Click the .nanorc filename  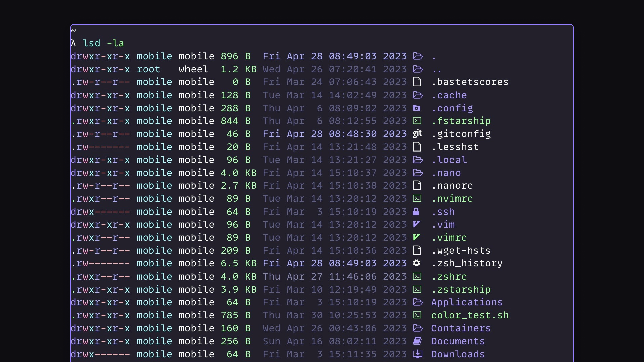click(x=452, y=185)
